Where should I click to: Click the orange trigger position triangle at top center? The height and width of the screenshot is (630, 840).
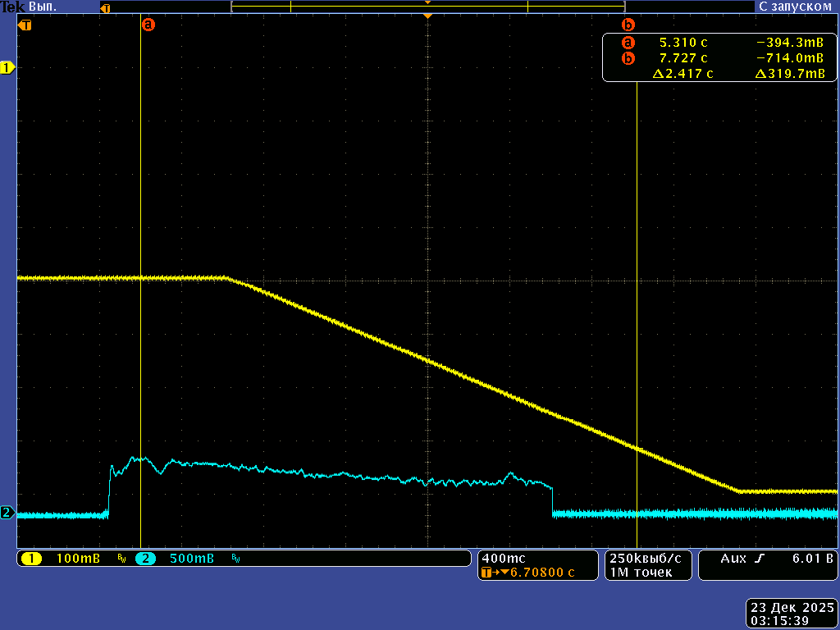tap(427, 16)
